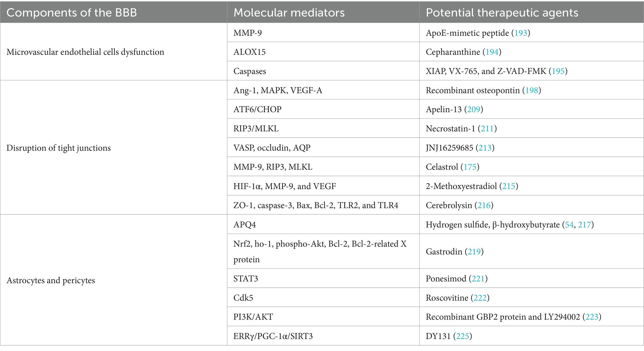644x351 pixels.
Task: Select the 'Molecular mediators' header cell
Action: (x=289, y=12)
